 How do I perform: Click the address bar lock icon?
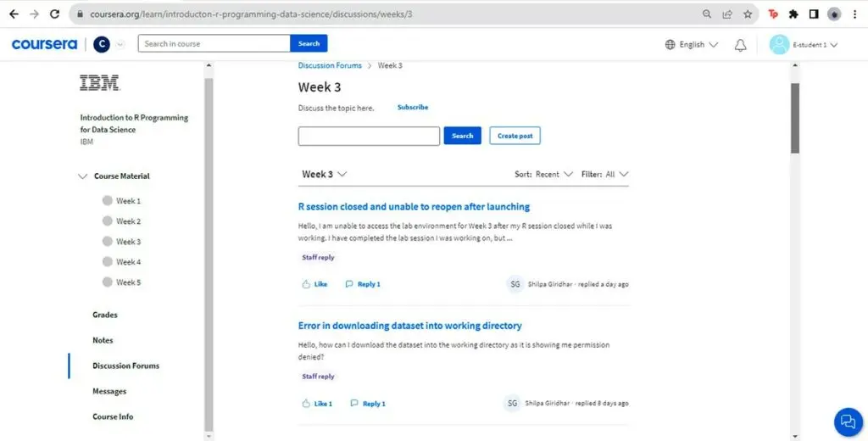point(81,14)
